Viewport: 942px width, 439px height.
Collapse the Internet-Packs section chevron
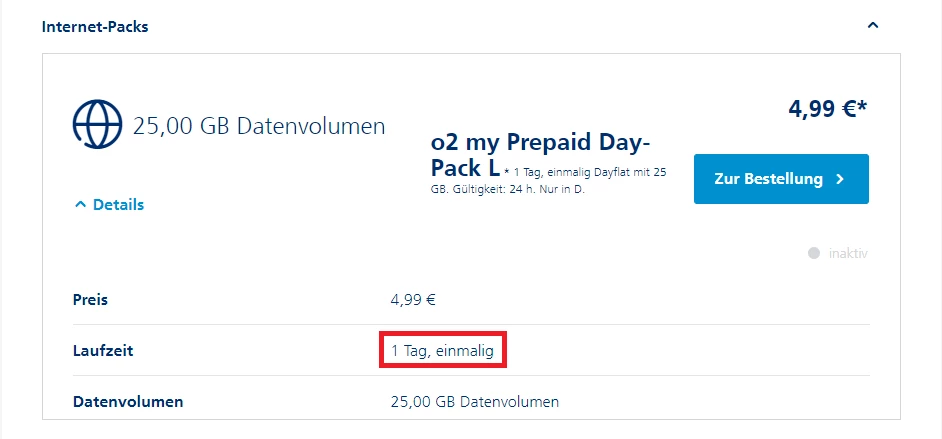873,26
